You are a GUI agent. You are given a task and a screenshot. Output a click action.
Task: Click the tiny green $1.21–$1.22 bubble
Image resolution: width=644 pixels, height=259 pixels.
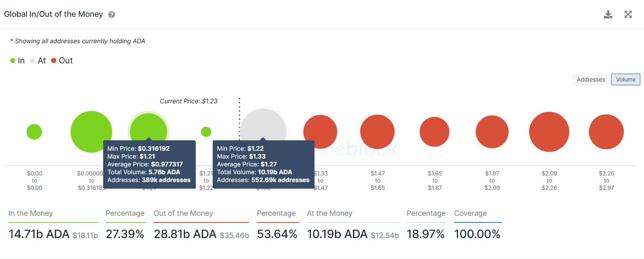(x=206, y=132)
